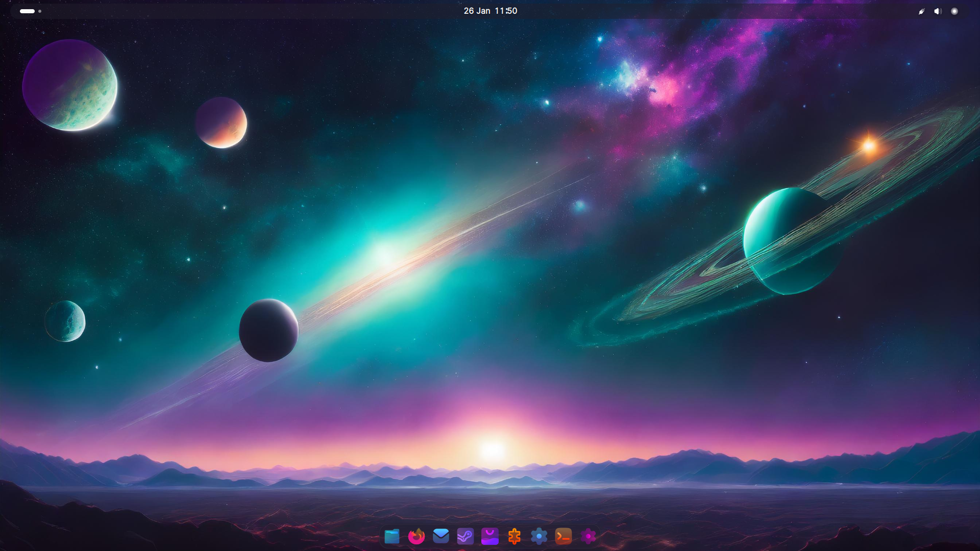980x551 pixels.
Task: Click the volume speaker icon in the top bar
Action: click(938, 11)
